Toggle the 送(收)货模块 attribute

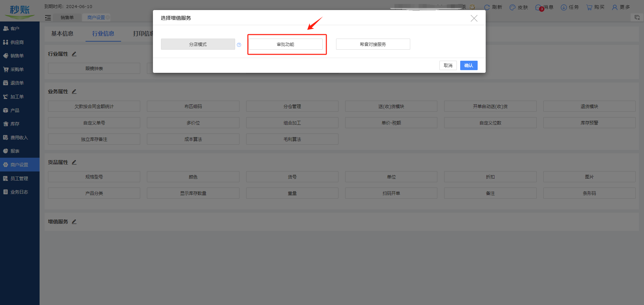391,106
